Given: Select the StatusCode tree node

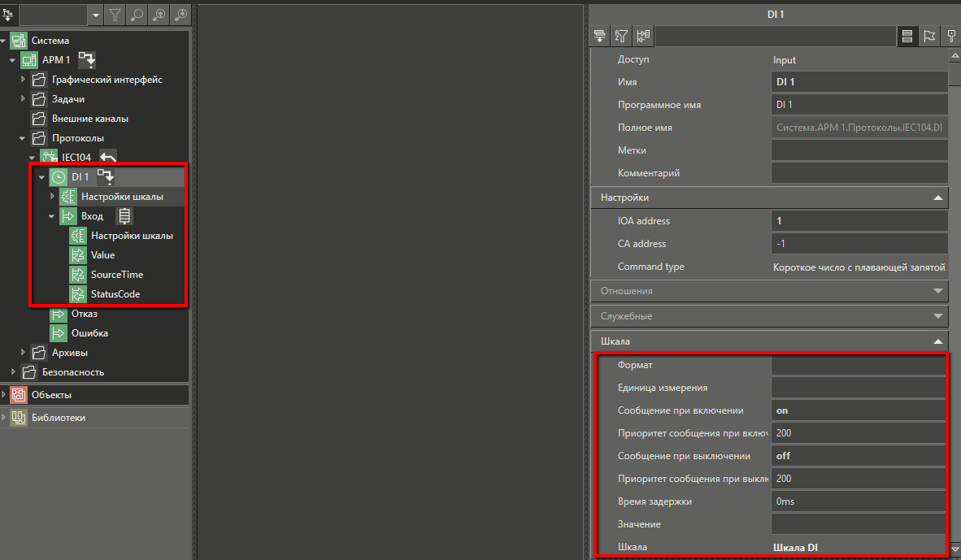Looking at the screenshot, I should click(115, 294).
